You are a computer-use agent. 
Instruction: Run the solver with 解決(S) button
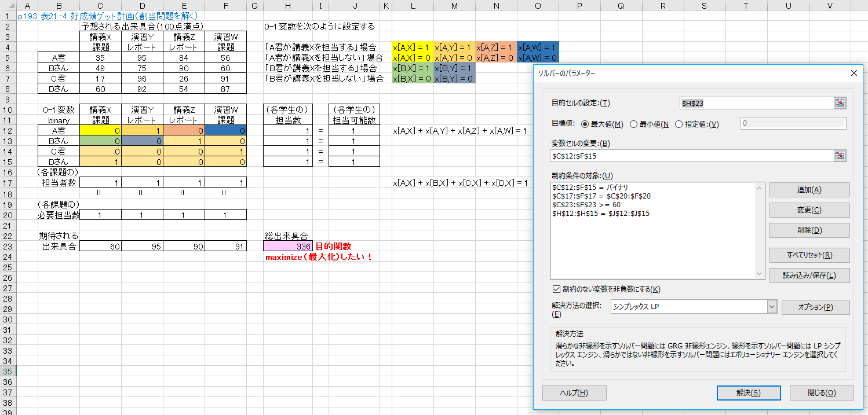click(748, 392)
